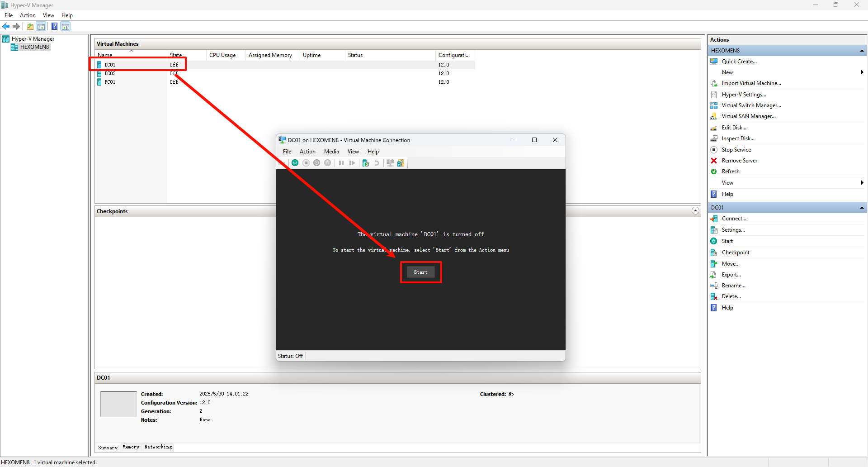Open the Help menu in the VM Connection window
This screenshot has height=467, width=868.
pos(373,152)
